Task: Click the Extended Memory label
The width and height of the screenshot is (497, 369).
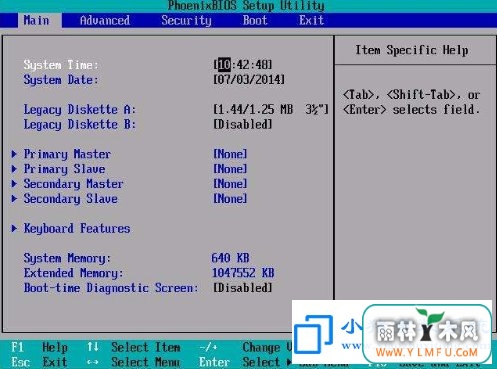Action: 73,273
